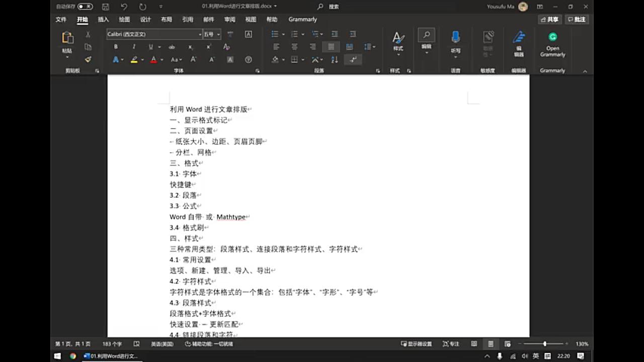Open the font name dropdown
This screenshot has height=362, width=644.
click(x=200, y=34)
